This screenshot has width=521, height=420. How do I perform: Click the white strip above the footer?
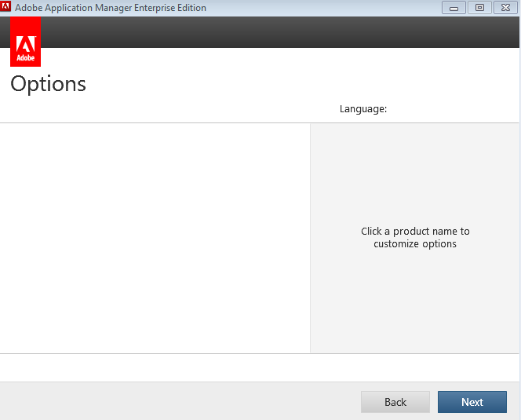(x=259, y=367)
